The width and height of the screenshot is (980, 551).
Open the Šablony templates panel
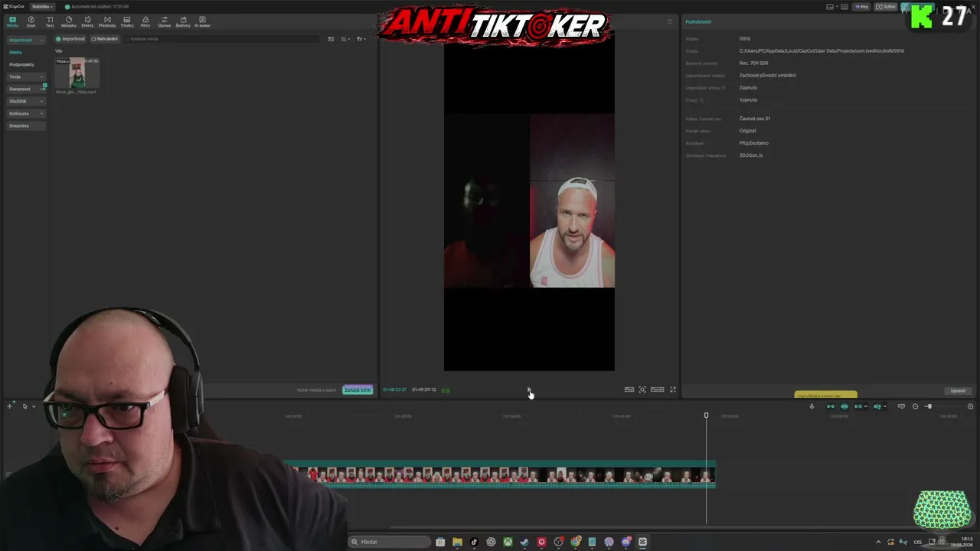pos(183,21)
